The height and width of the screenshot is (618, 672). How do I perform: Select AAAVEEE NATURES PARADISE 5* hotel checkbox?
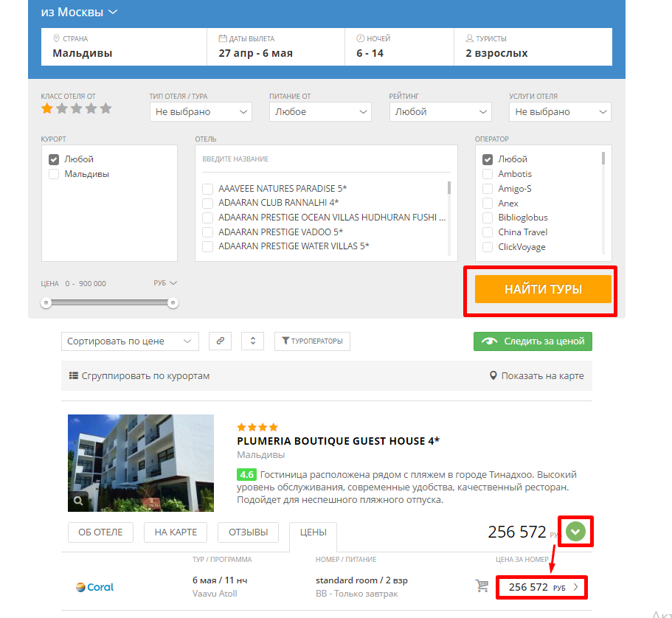coord(207,189)
